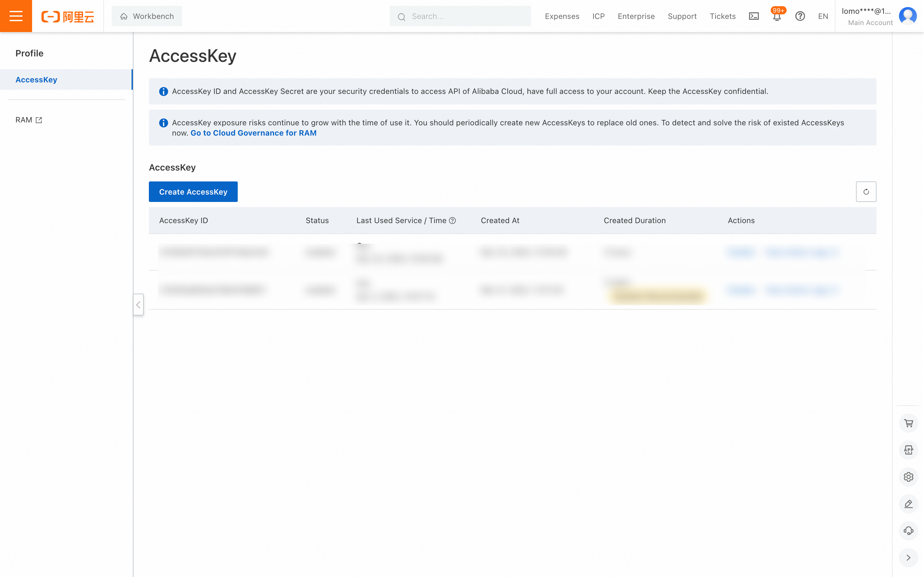This screenshot has width=924, height=577.
Task: Open the customer service headset icon
Action: click(908, 531)
